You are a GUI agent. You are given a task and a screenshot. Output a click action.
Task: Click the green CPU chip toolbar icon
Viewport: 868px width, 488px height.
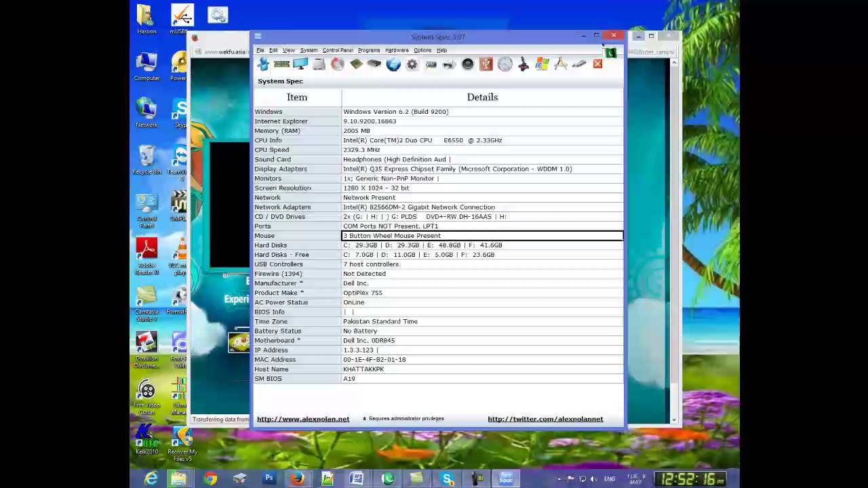coord(356,64)
